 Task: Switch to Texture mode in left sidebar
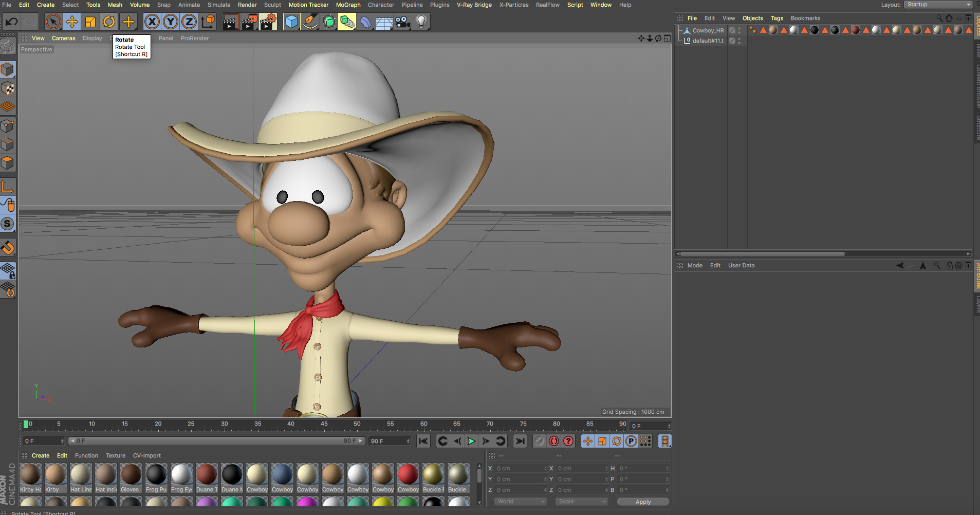(8, 88)
